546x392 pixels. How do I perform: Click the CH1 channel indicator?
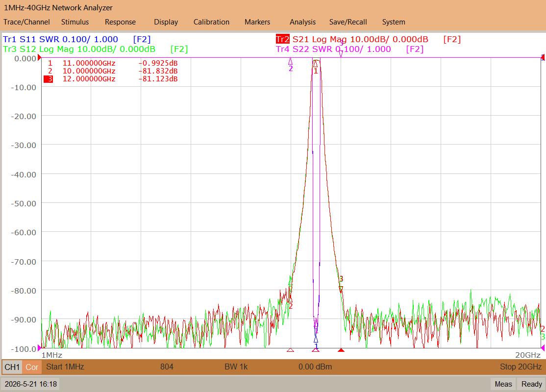click(x=12, y=367)
